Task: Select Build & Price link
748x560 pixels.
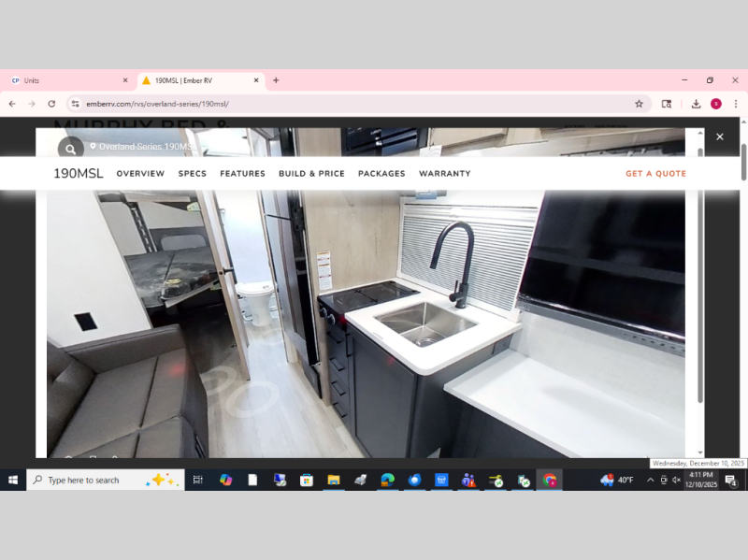Action: (311, 174)
